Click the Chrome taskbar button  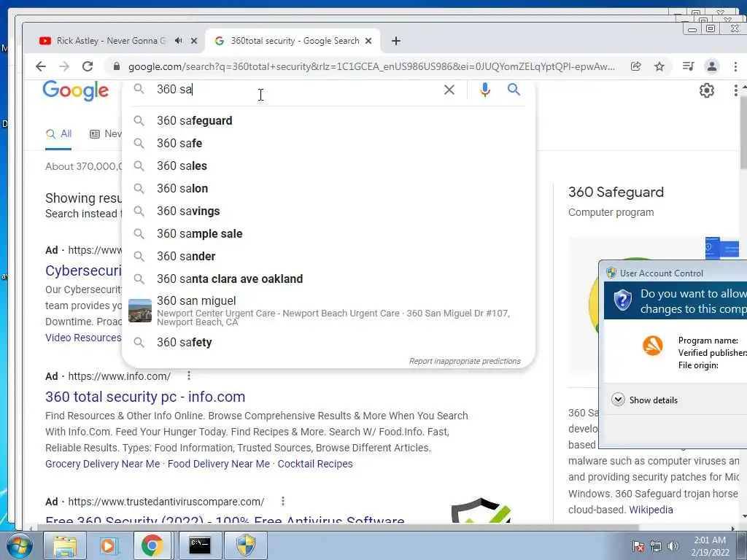[152, 545]
